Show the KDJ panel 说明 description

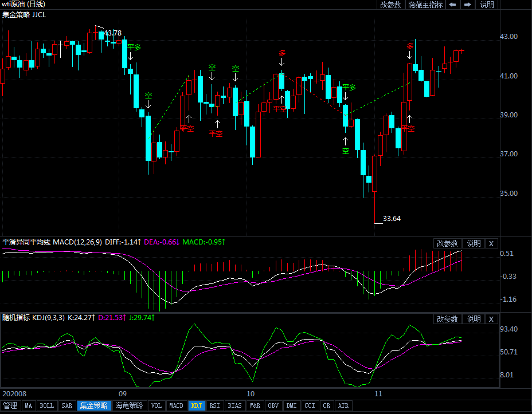(474, 319)
